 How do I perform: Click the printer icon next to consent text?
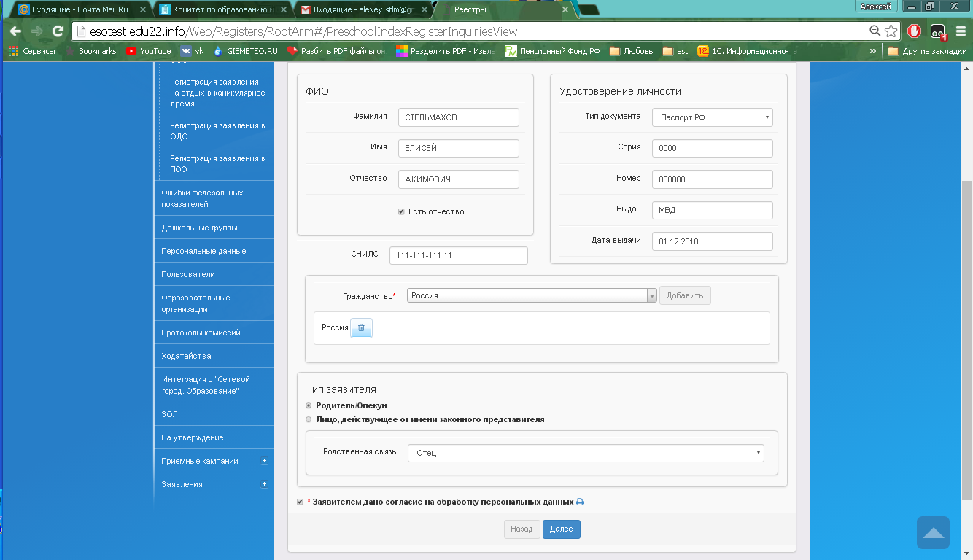point(581,502)
